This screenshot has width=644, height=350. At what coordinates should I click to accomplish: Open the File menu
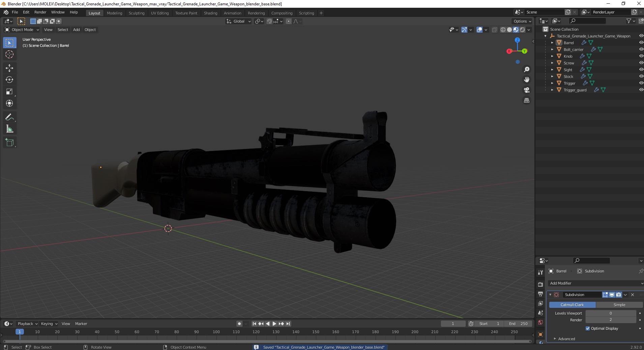pos(15,12)
